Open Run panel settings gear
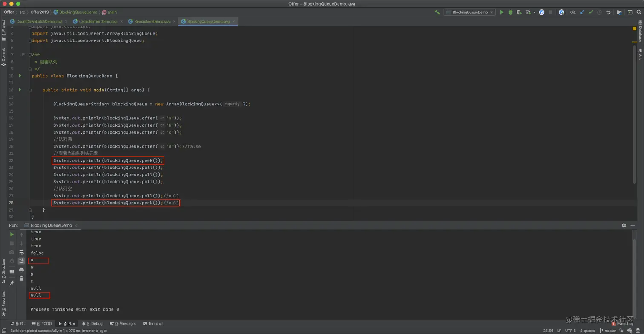The image size is (644, 334). (x=624, y=225)
